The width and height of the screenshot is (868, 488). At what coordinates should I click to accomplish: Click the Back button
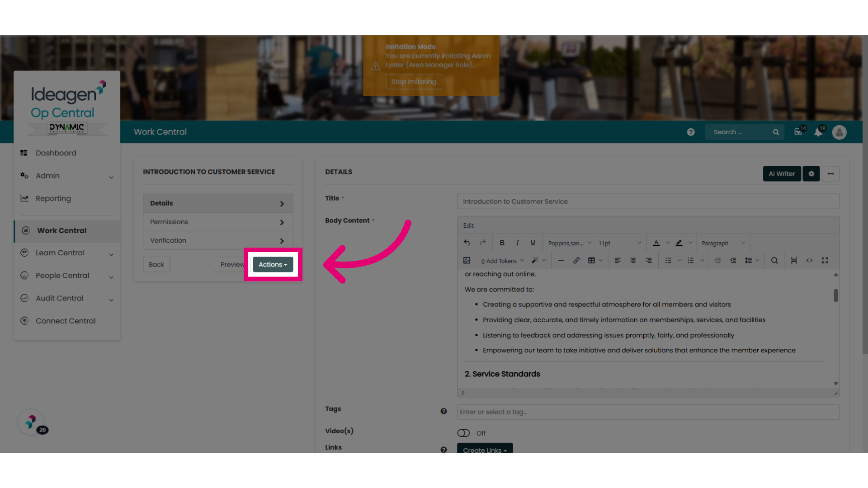point(156,264)
